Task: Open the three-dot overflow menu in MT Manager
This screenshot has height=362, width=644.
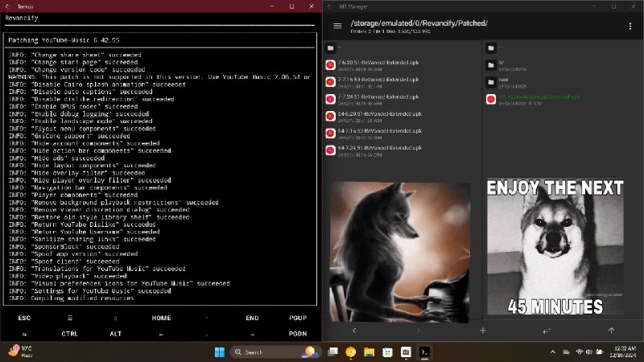Action: [x=630, y=27]
